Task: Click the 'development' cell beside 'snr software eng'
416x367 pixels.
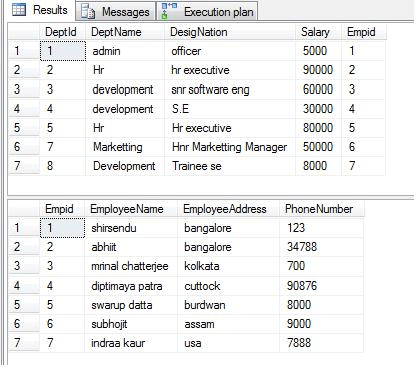Action: tap(125, 89)
